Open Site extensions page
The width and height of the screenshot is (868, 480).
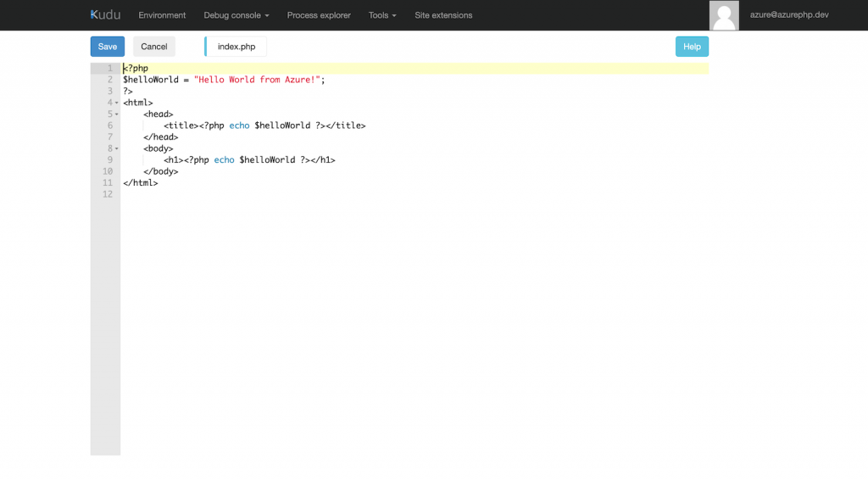point(443,15)
